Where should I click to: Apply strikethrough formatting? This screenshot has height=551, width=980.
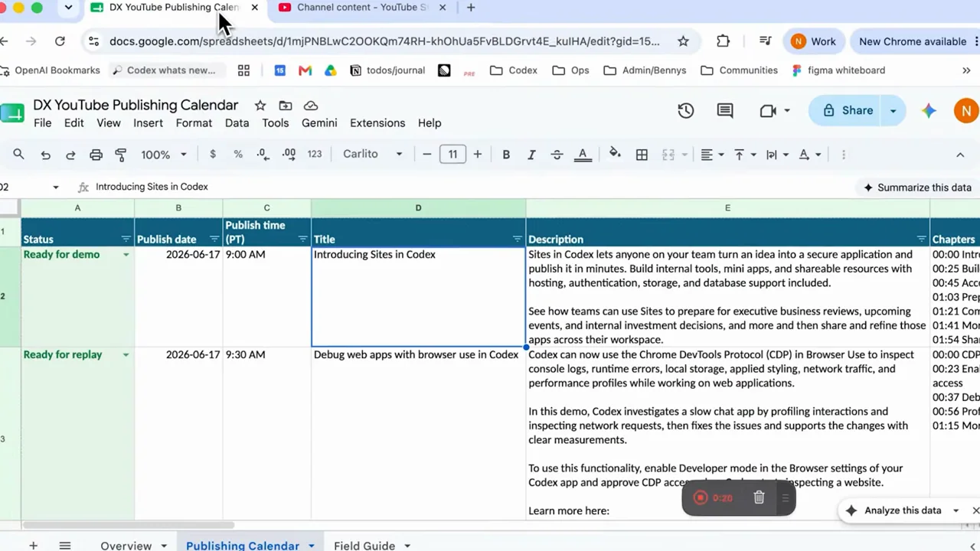557,155
